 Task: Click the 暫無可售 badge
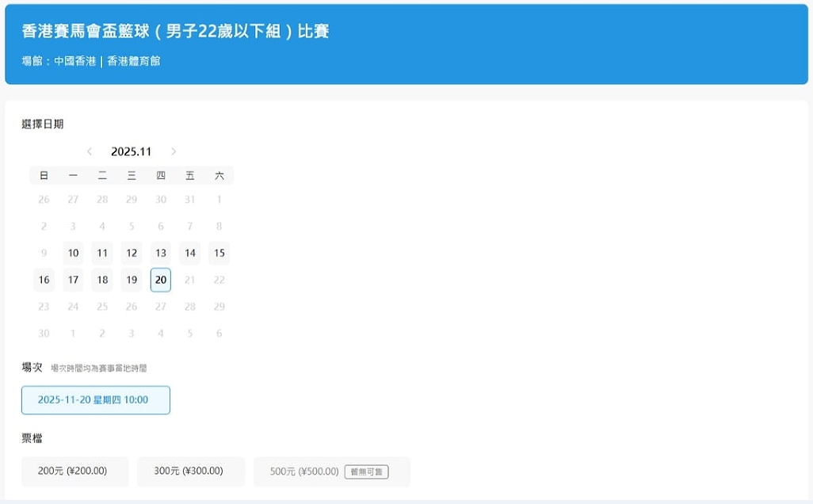(366, 472)
